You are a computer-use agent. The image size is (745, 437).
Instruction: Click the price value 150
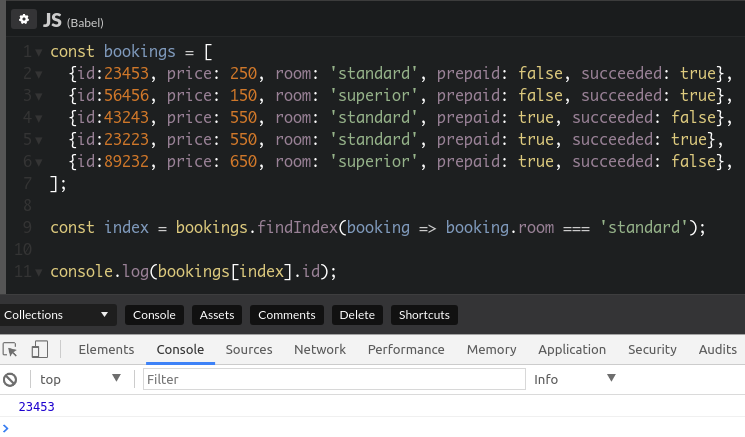pyautogui.click(x=243, y=95)
